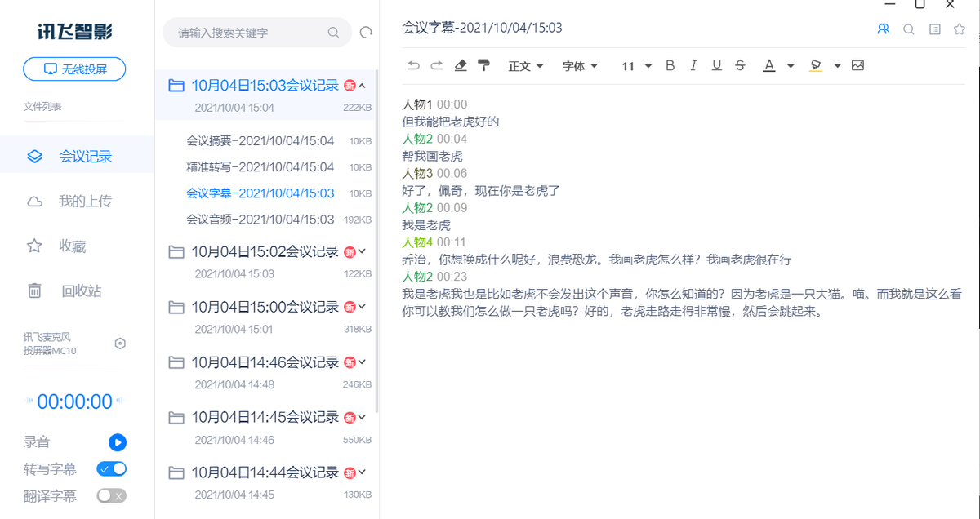Click the transcript line 帮我画老虎
This screenshot has height=519, width=980.
433,156
